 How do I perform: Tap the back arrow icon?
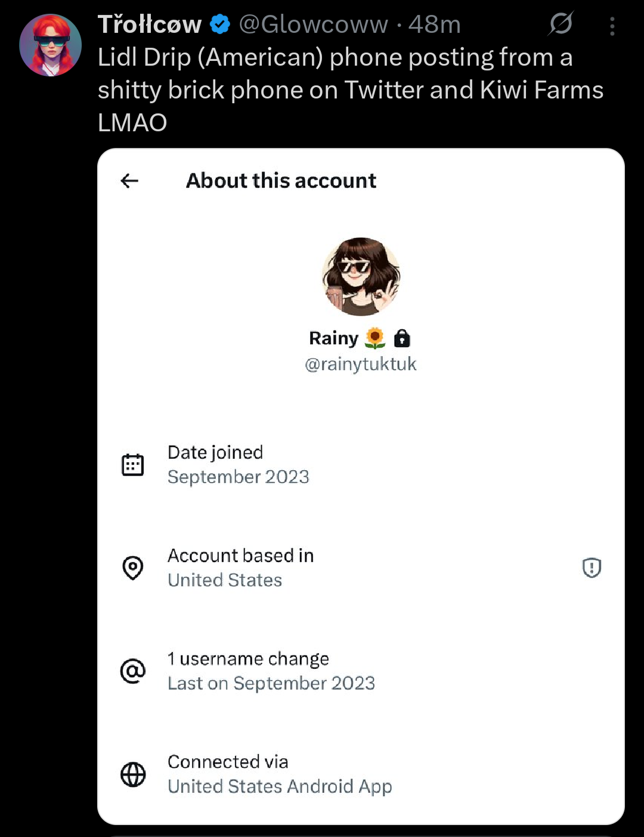129,181
